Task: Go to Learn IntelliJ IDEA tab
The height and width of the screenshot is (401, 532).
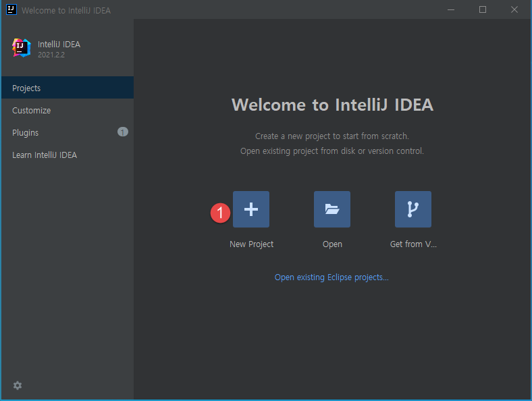Action: [68, 155]
